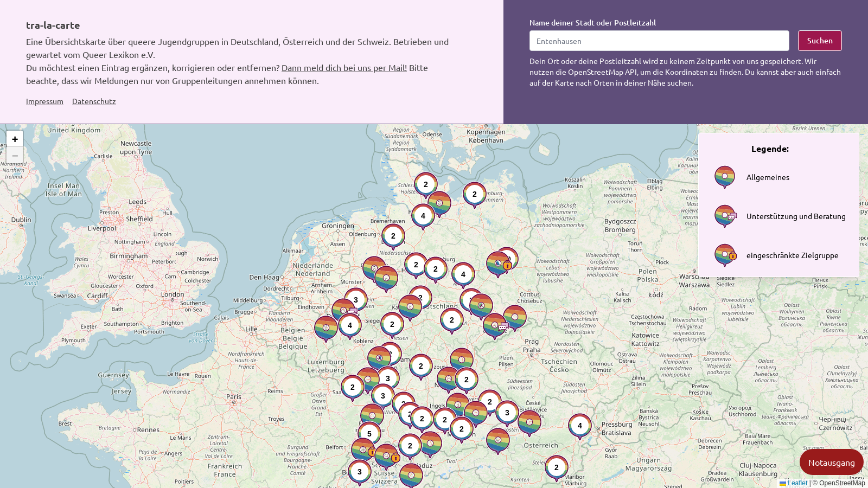868x488 pixels.
Task: Select the rainbow marker near Belgien border
Action: click(x=326, y=329)
